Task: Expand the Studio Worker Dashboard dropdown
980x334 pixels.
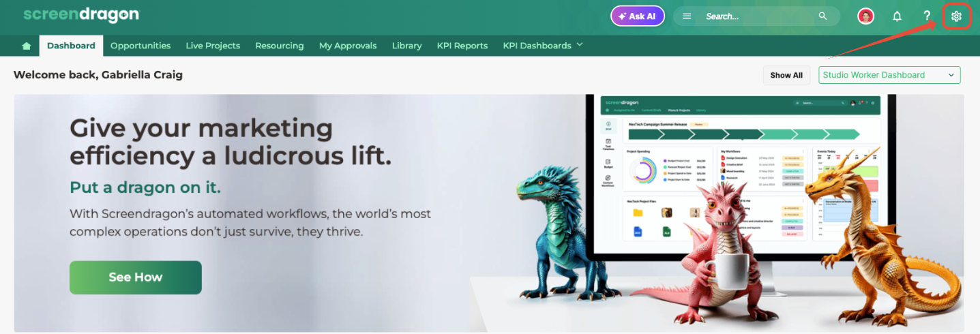Action: (x=889, y=75)
